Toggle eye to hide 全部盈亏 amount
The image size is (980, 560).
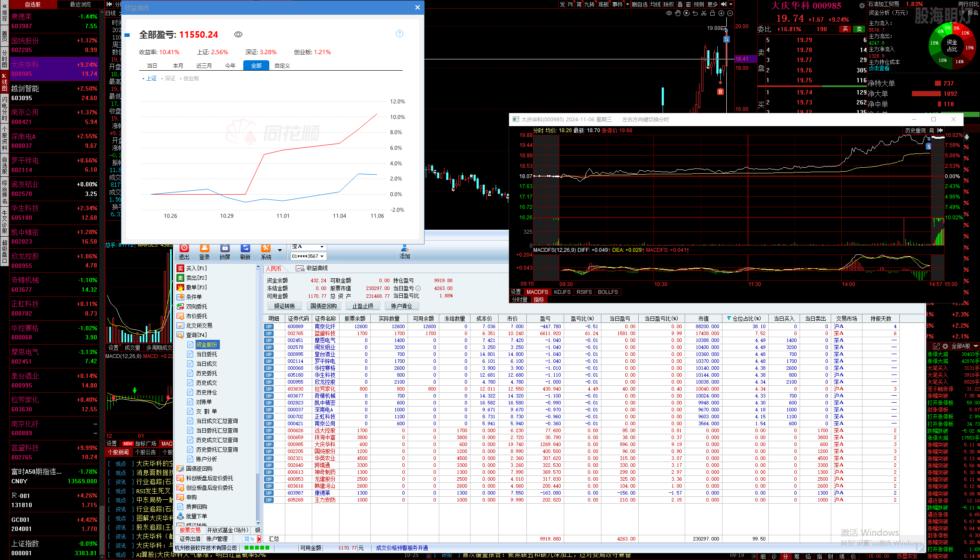coord(238,35)
